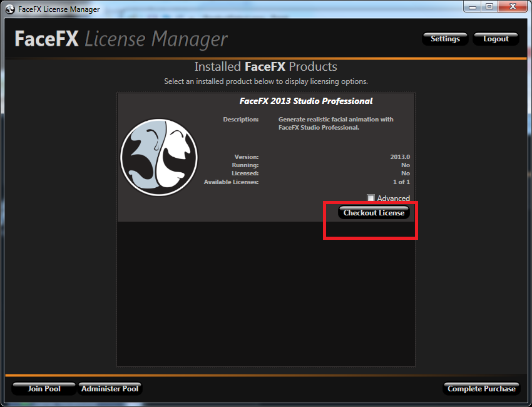Screen dimensions: 532x407
Task: Click Complete Purchase button
Action: (481, 388)
